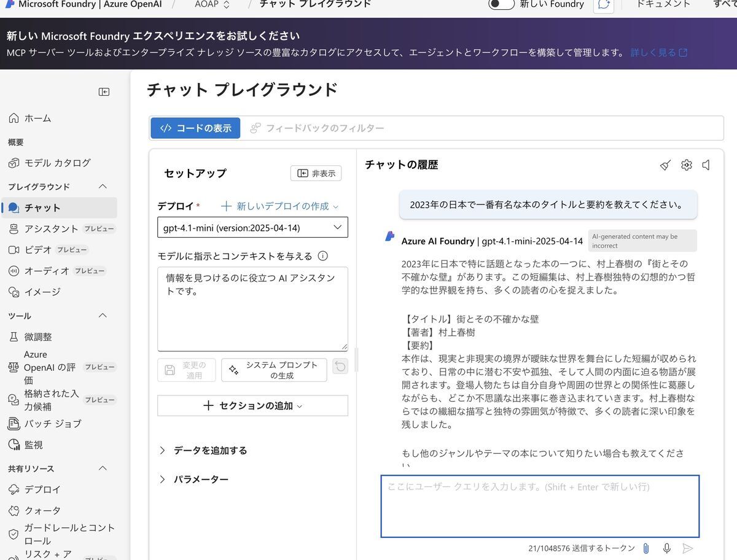Click the clear chat broom icon
Image resolution: width=737 pixels, height=560 pixels.
tap(665, 165)
